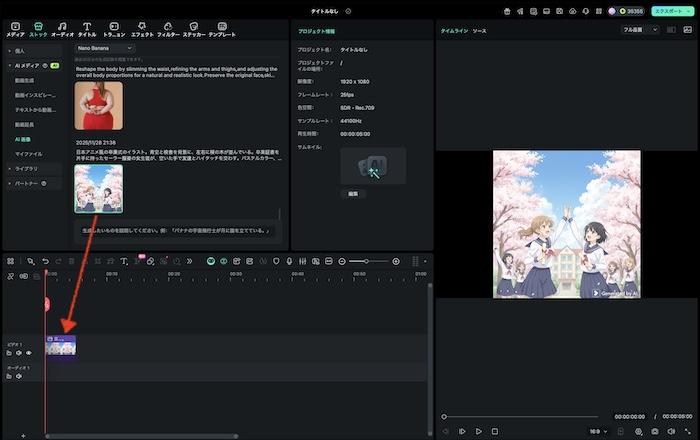Open the トランジション transitions tab
This screenshot has width=700, height=440.
(x=114, y=29)
